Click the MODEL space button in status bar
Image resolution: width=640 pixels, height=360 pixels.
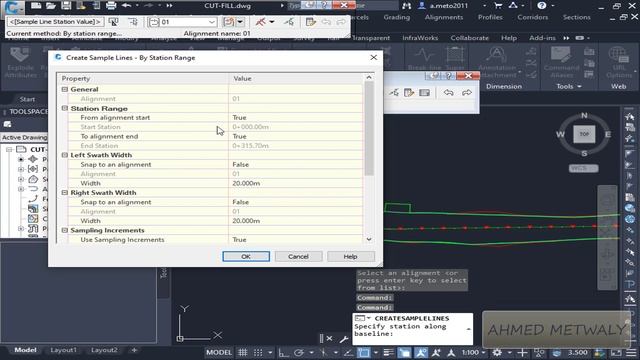click(219, 352)
